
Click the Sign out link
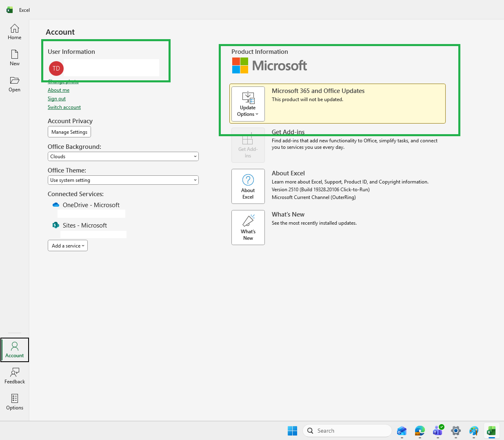click(x=57, y=99)
